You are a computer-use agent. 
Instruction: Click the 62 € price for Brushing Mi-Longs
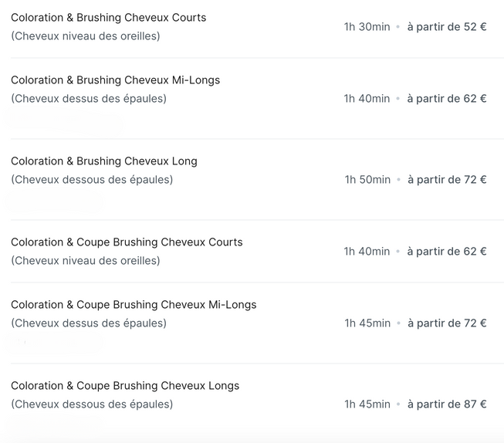[x=447, y=98]
